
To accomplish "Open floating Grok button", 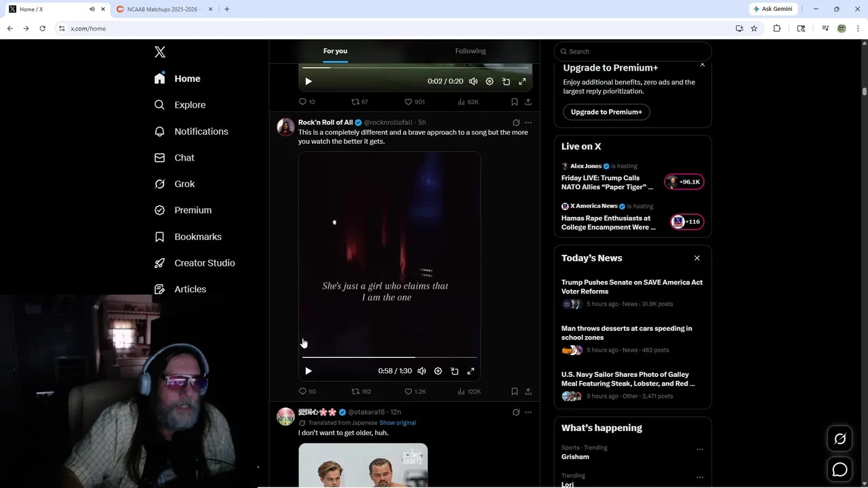I will (x=840, y=439).
